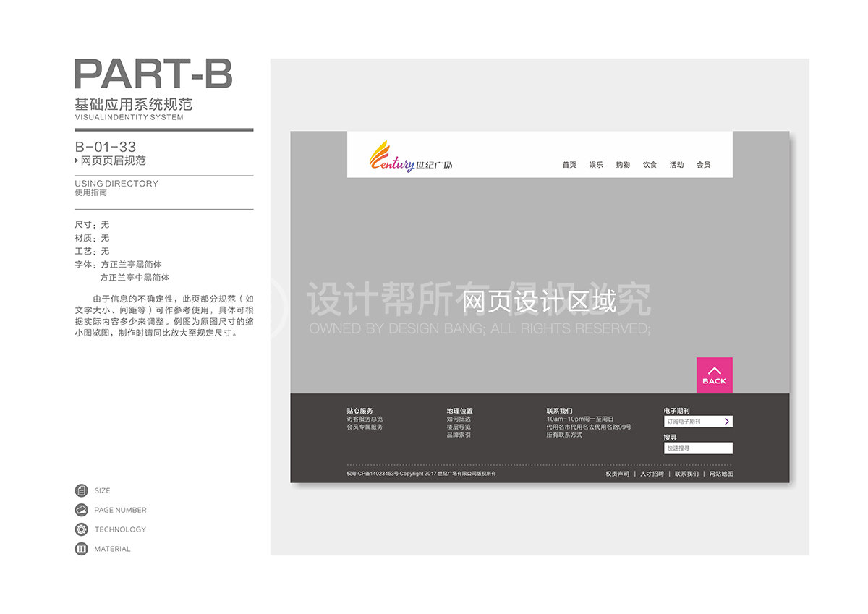
Task: Click the 基础应用系统规范 subtitle
Action: click(134, 104)
